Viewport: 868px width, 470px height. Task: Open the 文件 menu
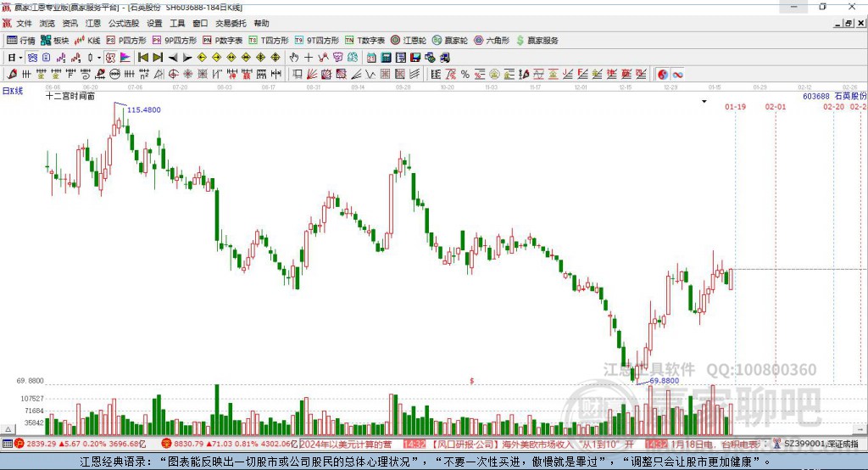click(x=25, y=23)
